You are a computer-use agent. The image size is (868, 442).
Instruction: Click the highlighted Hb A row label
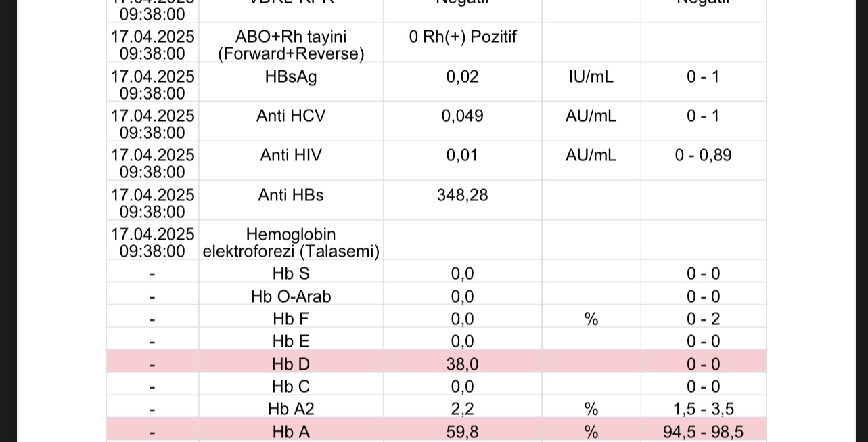click(x=291, y=432)
